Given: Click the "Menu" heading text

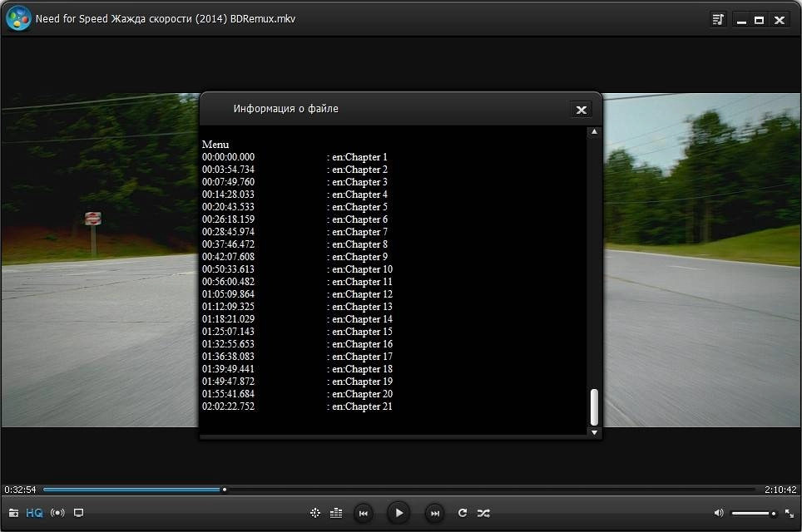Looking at the screenshot, I should tap(215, 145).
